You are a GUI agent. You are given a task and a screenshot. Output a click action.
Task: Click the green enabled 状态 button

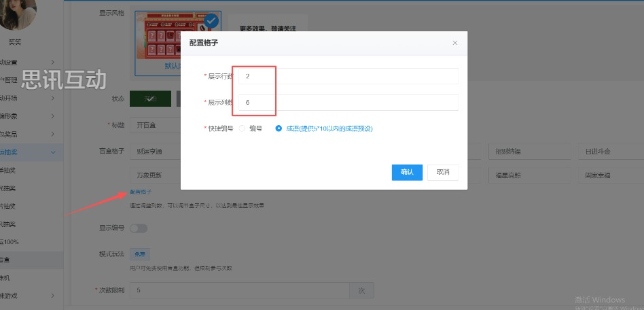click(149, 99)
